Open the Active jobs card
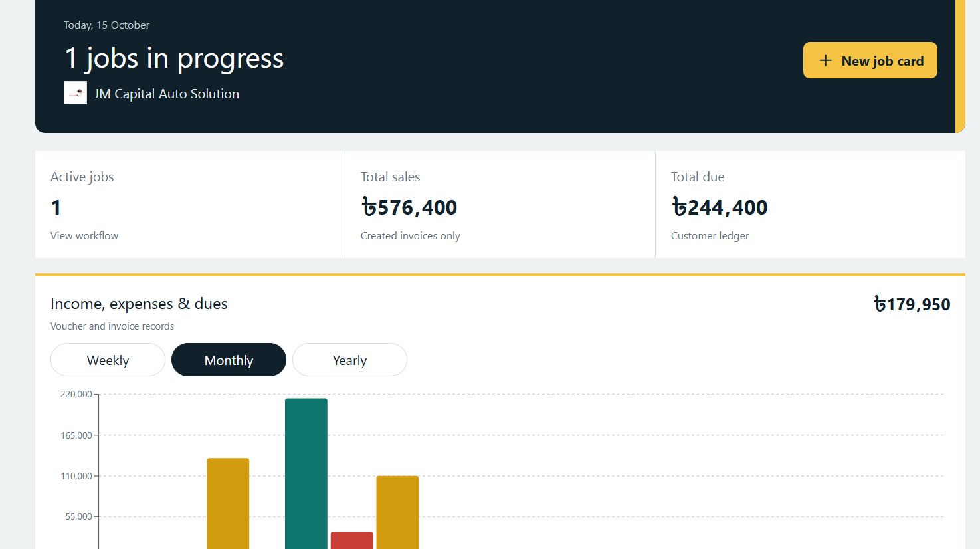This screenshot has width=980, height=549. [190, 204]
